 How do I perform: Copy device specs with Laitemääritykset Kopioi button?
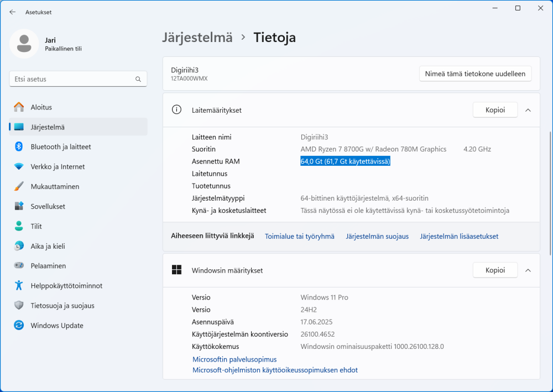[x=495, y=110]
